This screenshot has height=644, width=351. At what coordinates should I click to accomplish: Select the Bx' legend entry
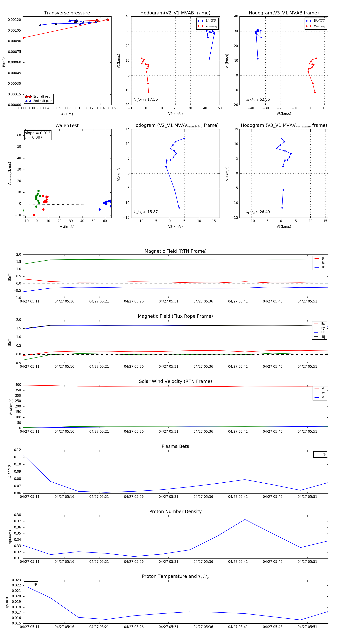coord(320,324)
